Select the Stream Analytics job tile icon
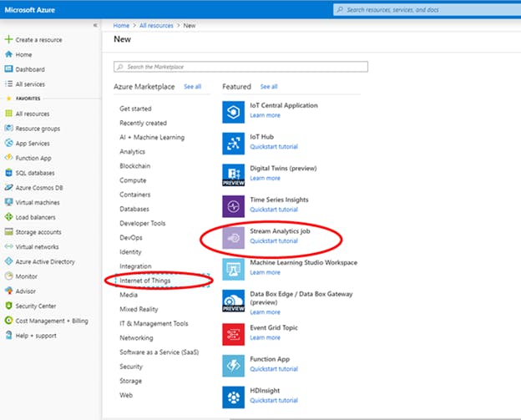The height and width of the screenshot is (420, 521). pos(233,238)
